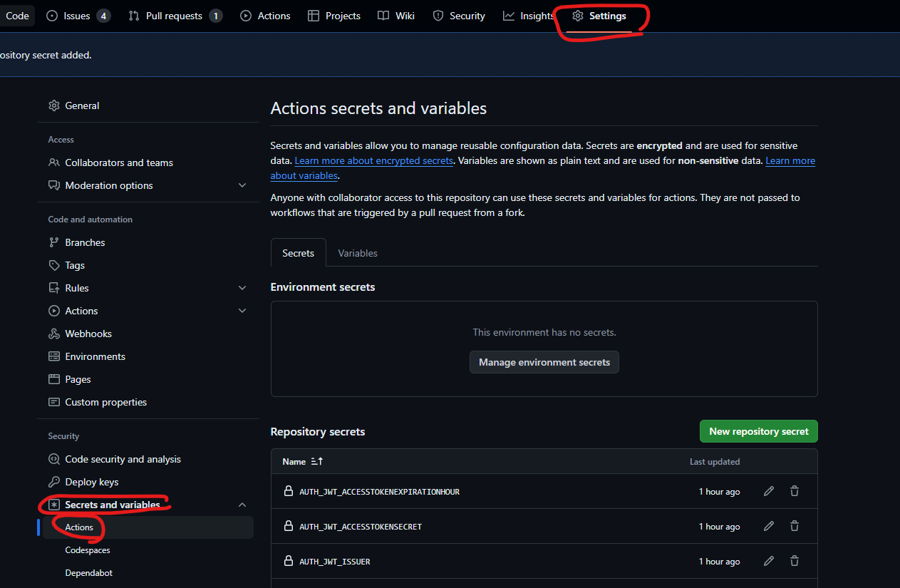Go to the Pull requests tab
This screenshot has width=900, height=588.
point(175,16)
